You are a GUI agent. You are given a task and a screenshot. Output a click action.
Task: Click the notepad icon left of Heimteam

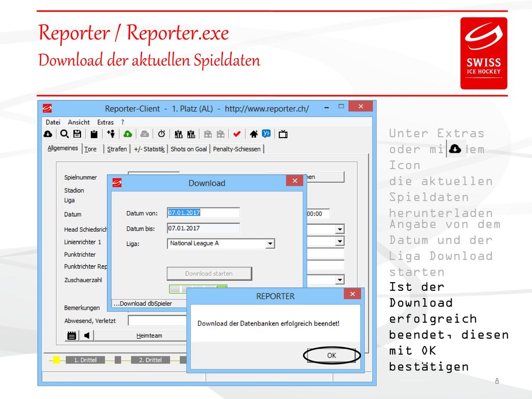[72, 336]
